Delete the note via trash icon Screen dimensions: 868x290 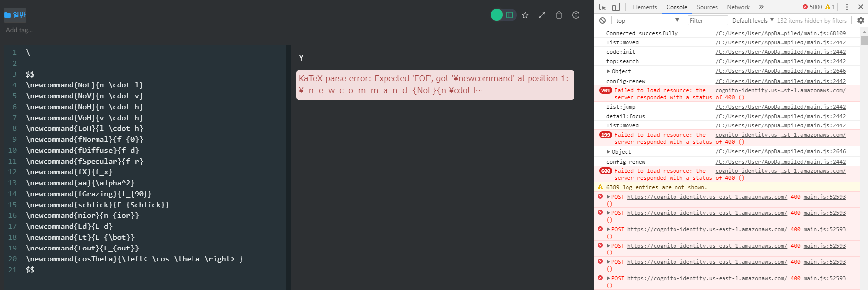point(559,15)
